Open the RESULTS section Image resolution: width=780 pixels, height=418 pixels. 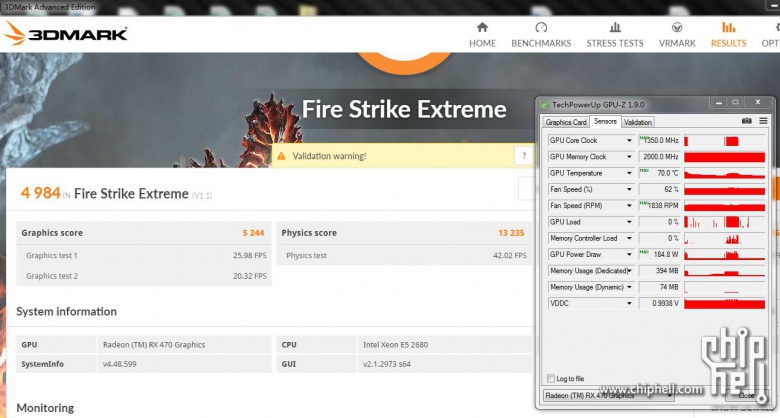point(728,35)
